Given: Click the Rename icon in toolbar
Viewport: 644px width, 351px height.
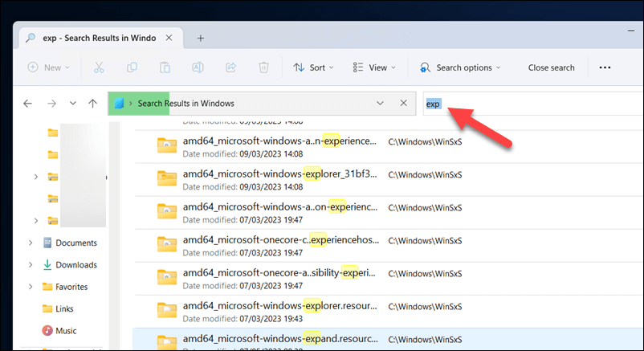Looking at the screenshot, I should pos(198,67).
